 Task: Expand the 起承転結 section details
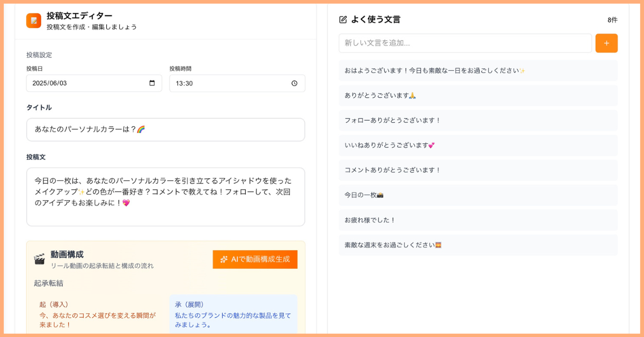tap(49, 282)
